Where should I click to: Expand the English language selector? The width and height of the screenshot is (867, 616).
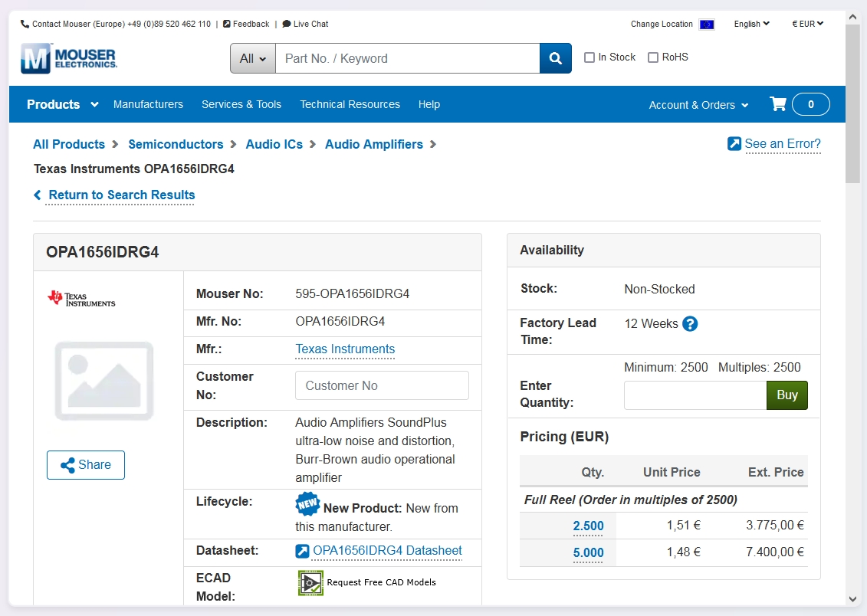751,24
